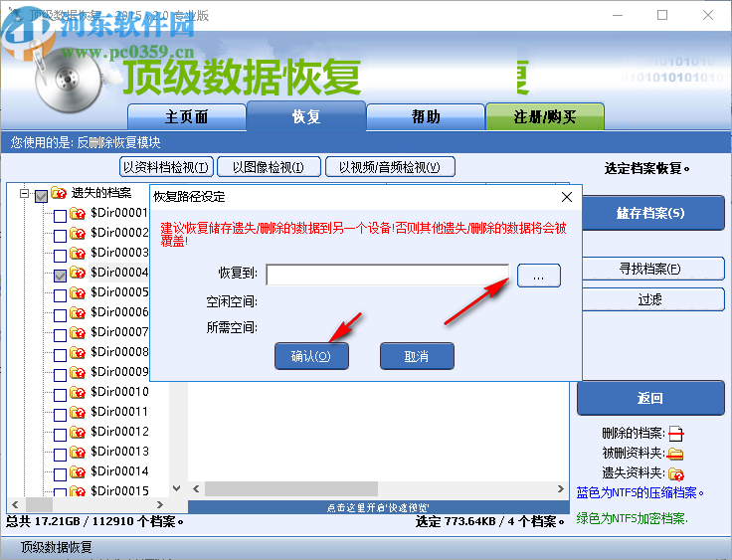Click the hard disk logo in header
The image size is (732, 560).
point(69,80)
